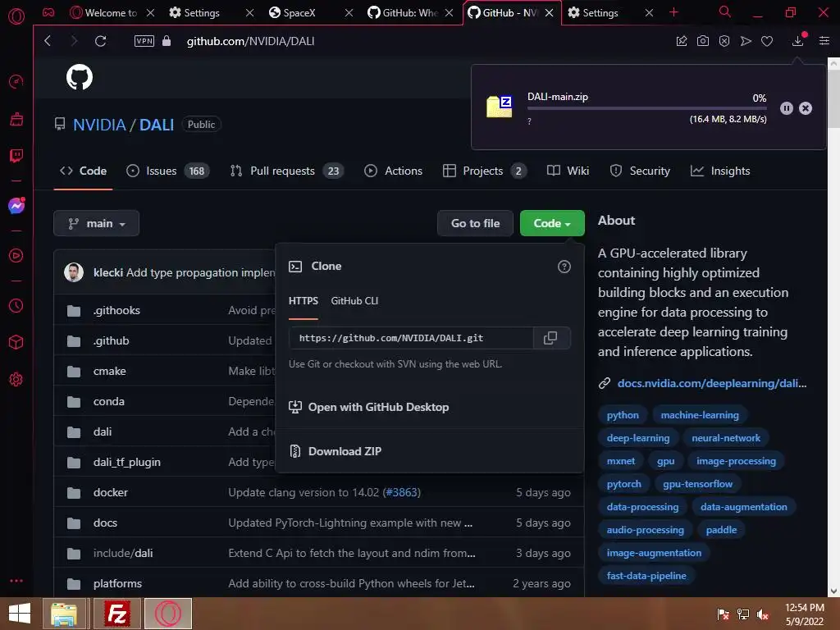Open the Issues repository tab

(x=167, y=171)
